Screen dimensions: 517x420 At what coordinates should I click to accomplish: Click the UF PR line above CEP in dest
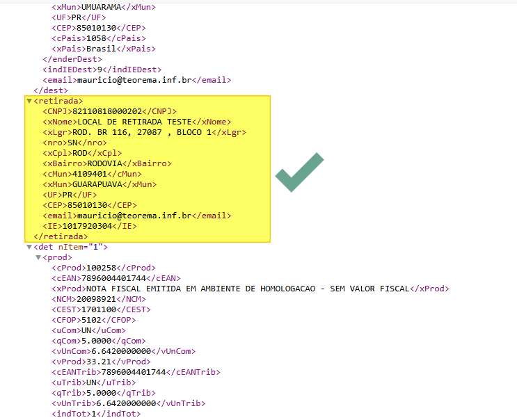tap(79, 17)
